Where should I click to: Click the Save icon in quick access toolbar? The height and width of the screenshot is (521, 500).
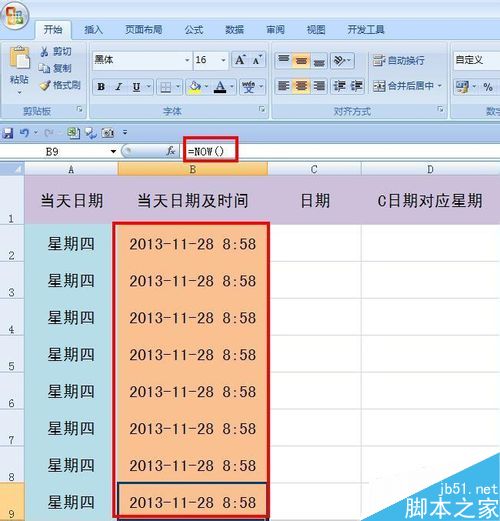[x=7, y=133]
